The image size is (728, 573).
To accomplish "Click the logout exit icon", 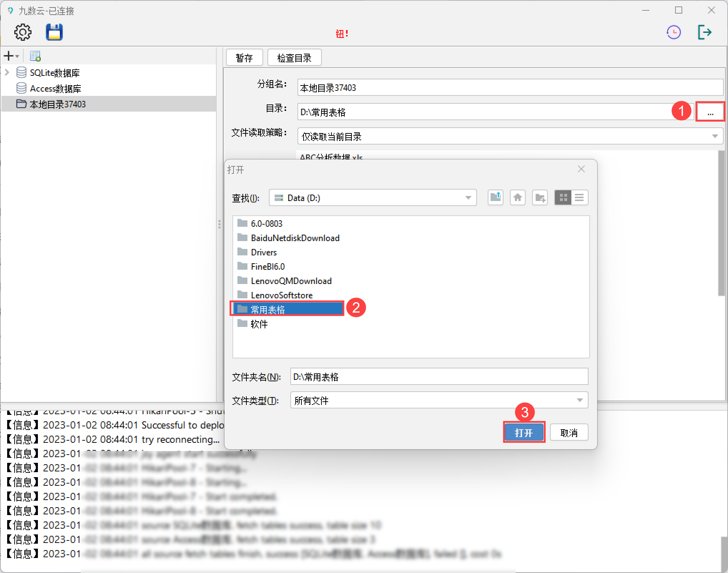I will pos(704,33).
